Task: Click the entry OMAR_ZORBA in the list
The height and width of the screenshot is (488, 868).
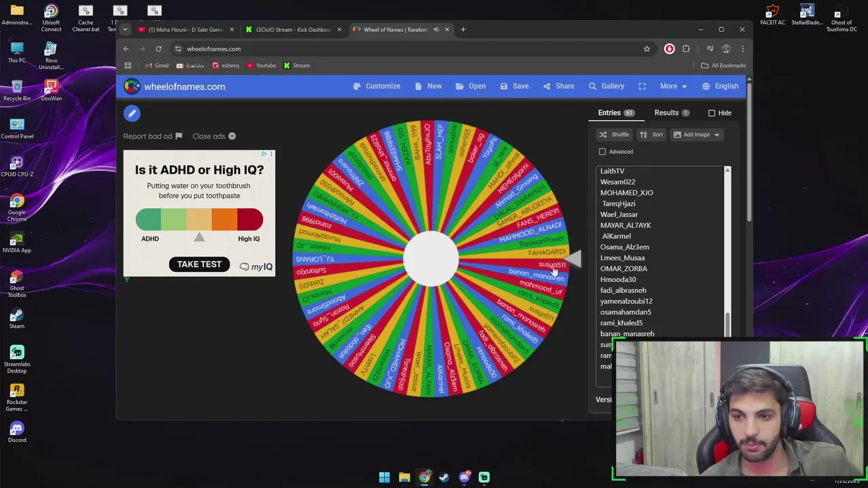Action: (624, 268)
